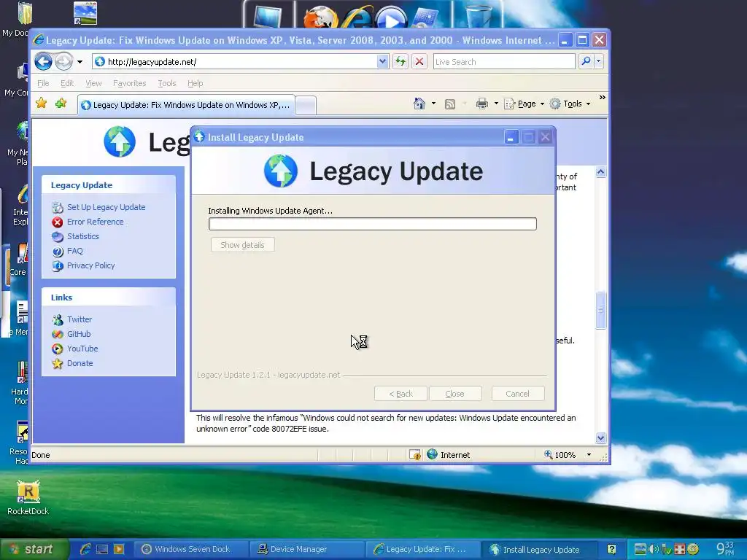The image size is (747, 560).
Task: Open the YouTube link
Action: [82, 349]
